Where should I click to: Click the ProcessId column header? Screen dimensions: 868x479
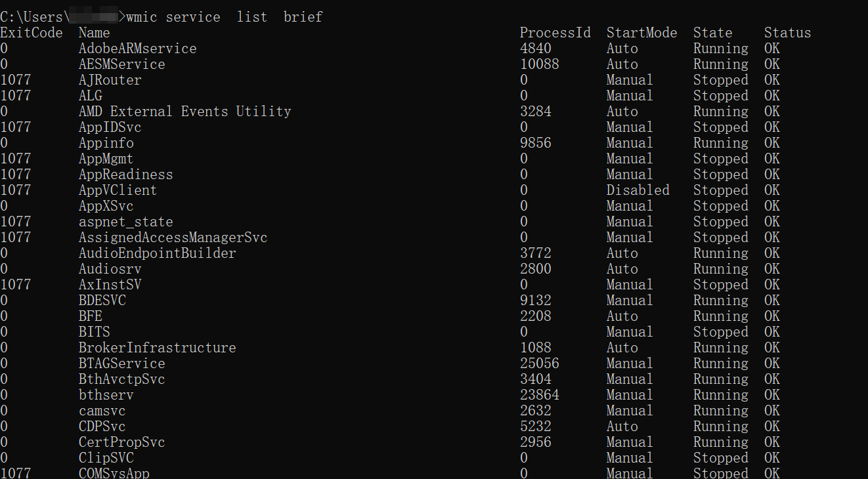click(x=555, y=33)
